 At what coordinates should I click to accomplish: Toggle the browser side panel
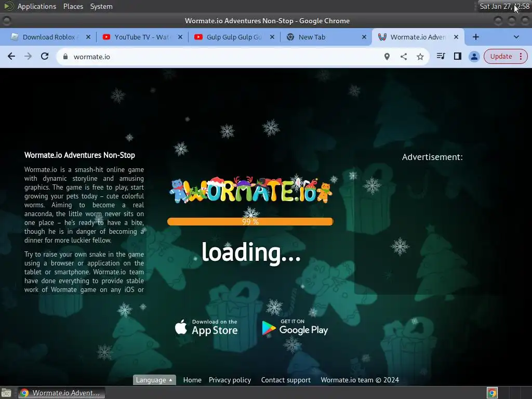point(457,56)
